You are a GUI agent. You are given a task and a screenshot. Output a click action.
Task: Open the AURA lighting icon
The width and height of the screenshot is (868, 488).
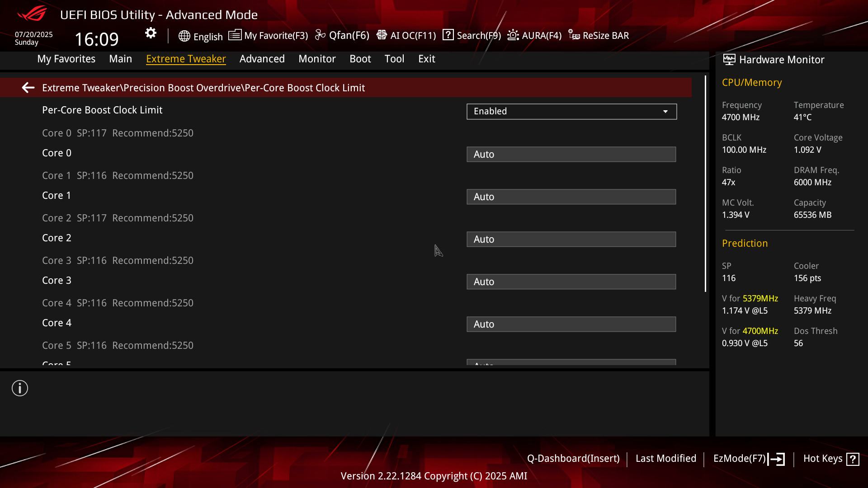pos(513,35)
